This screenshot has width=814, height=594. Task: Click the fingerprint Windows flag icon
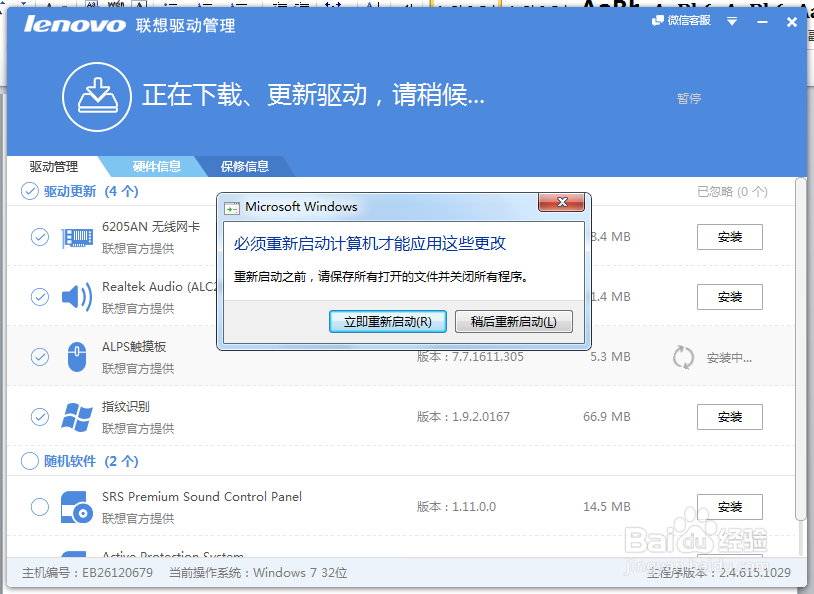(77, 416)
